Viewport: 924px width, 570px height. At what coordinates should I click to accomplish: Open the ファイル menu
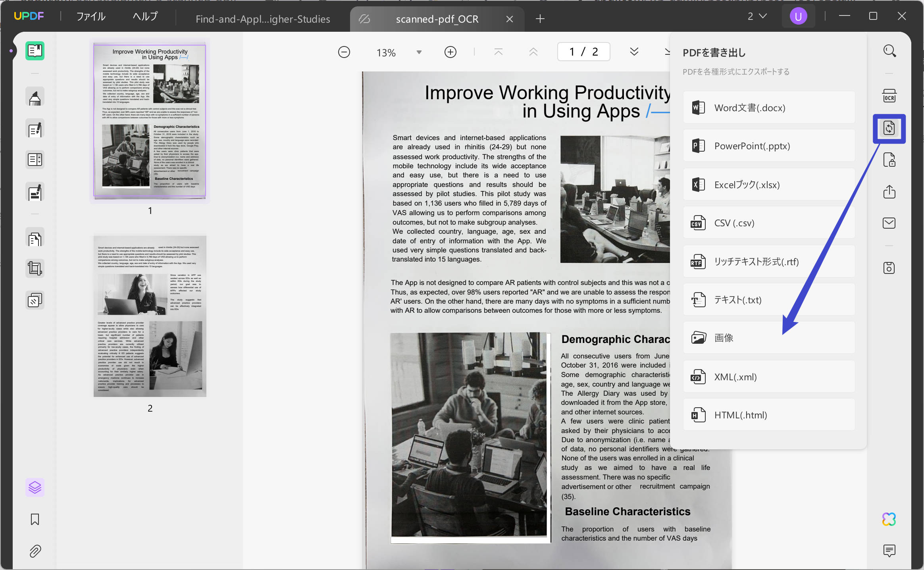[x=91, y=17]
